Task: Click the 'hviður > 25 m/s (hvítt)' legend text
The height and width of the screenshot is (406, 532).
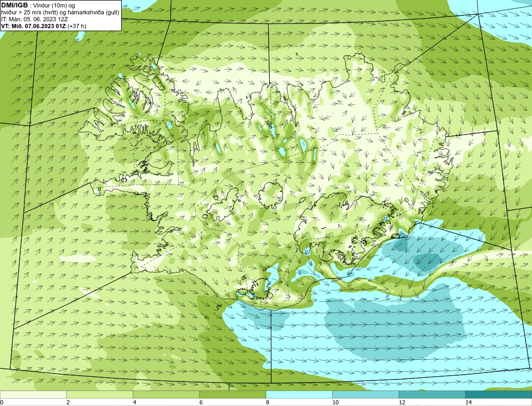Action: pos(29,13)
